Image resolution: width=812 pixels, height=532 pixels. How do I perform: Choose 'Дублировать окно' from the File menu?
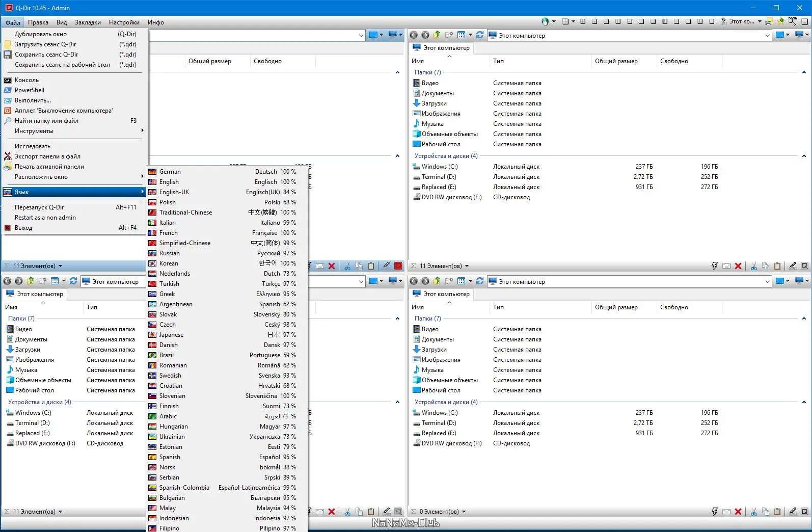74,34
